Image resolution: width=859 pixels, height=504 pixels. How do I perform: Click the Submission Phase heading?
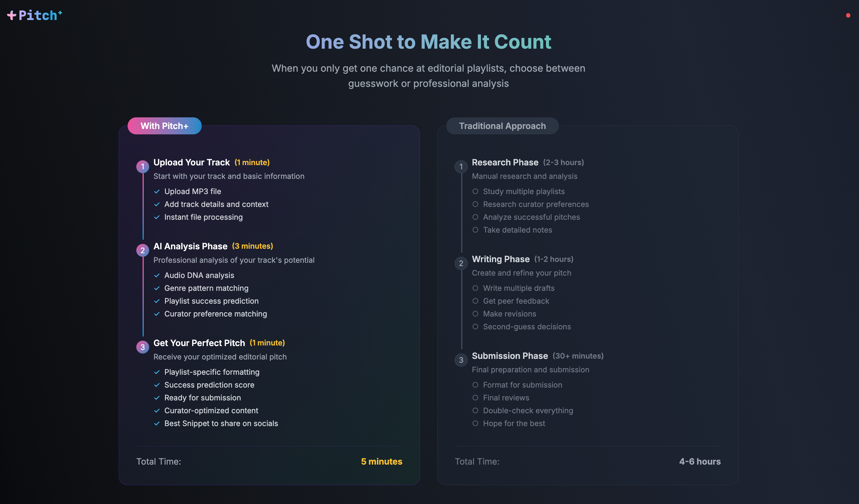pos(510,356)
